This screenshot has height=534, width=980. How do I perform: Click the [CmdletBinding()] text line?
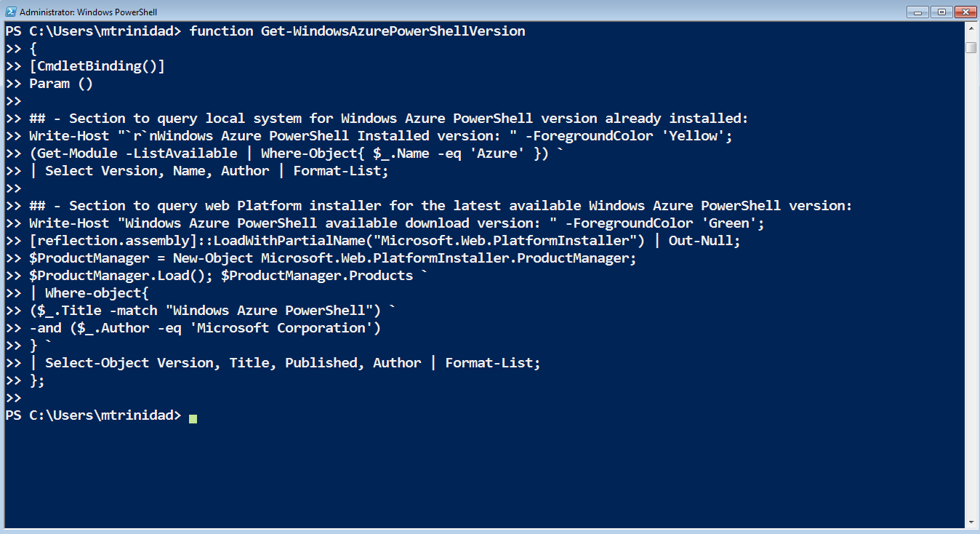point(97,66)
